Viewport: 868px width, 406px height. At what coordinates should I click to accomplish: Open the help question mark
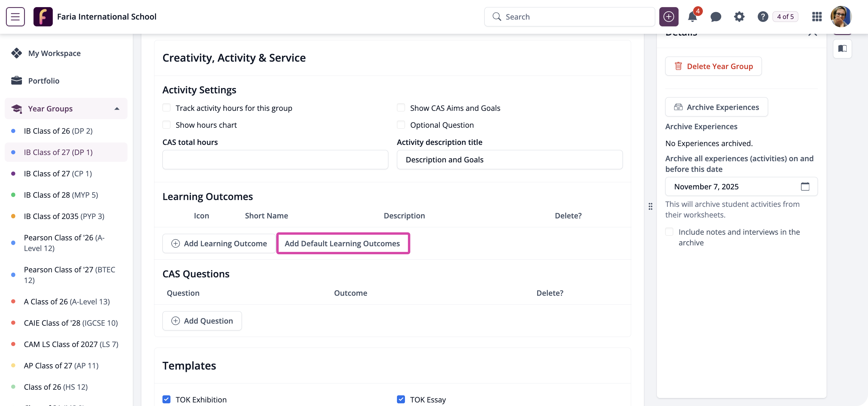762,17
